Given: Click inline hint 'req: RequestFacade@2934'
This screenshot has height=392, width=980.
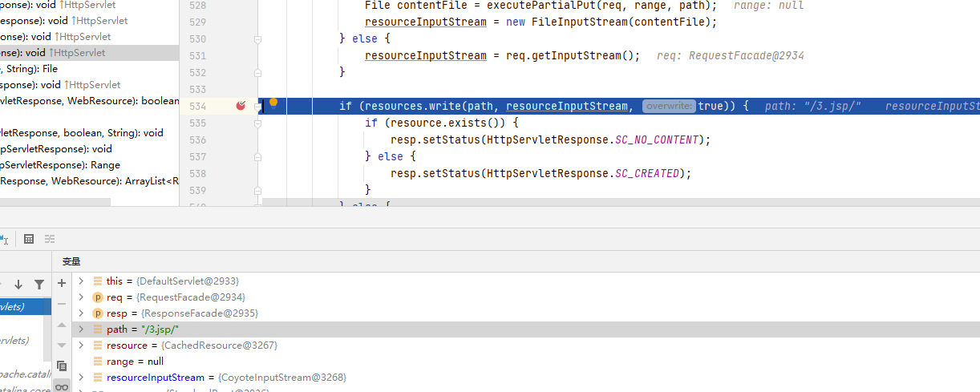Looking at the screenshot, I should click(x=730, y=55).
